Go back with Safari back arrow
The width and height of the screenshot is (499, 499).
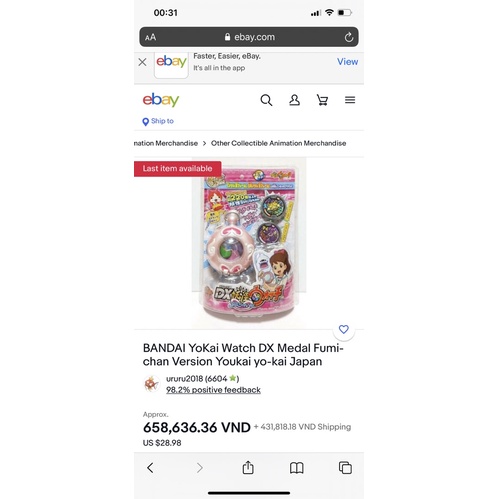[150, 468]
